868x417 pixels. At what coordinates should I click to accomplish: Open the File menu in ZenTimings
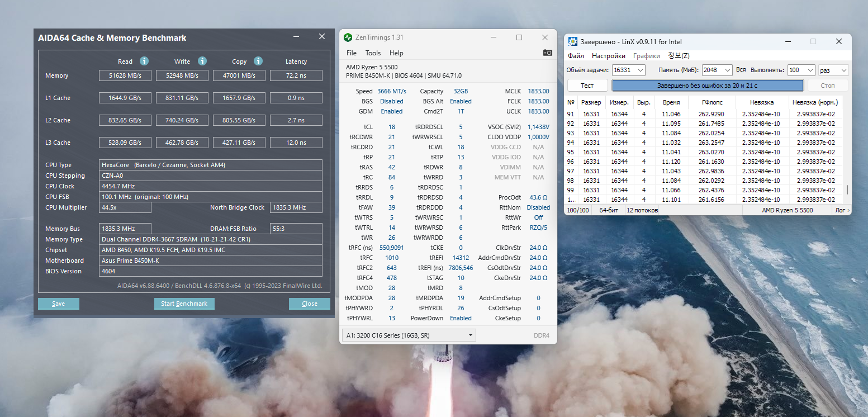[x=352, y=53]
